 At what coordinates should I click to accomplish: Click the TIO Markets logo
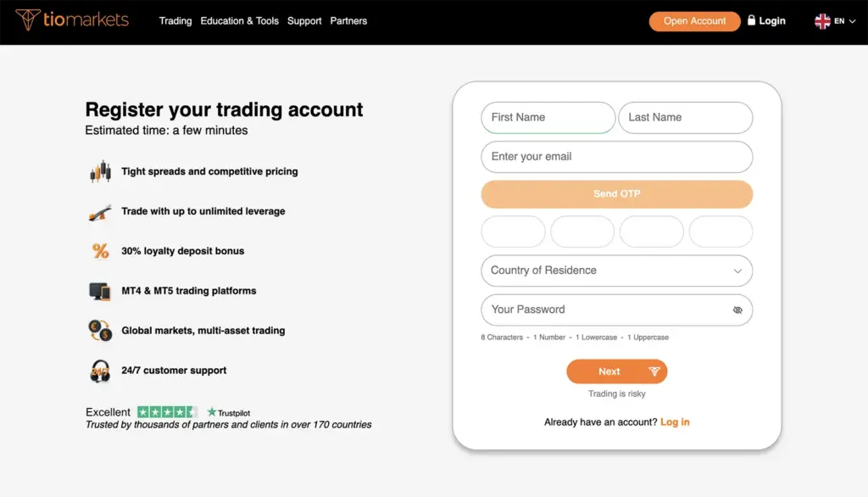click(x=72, y=20)
